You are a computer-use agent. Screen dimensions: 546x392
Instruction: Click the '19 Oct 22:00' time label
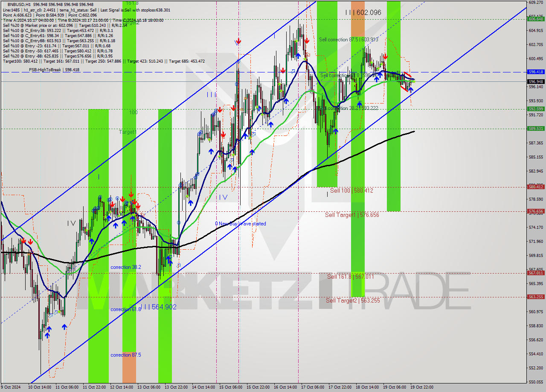(x=422, y=387)
